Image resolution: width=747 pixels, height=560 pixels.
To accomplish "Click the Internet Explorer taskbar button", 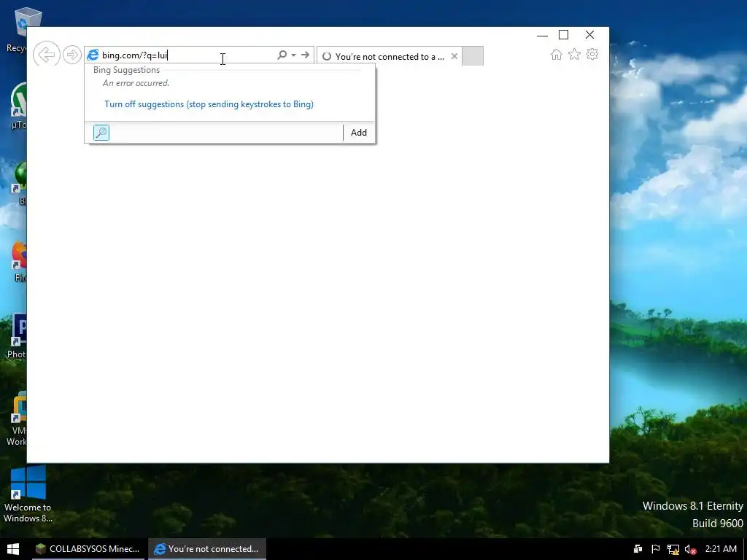I will pyautogui.click(x=206, y=549).
